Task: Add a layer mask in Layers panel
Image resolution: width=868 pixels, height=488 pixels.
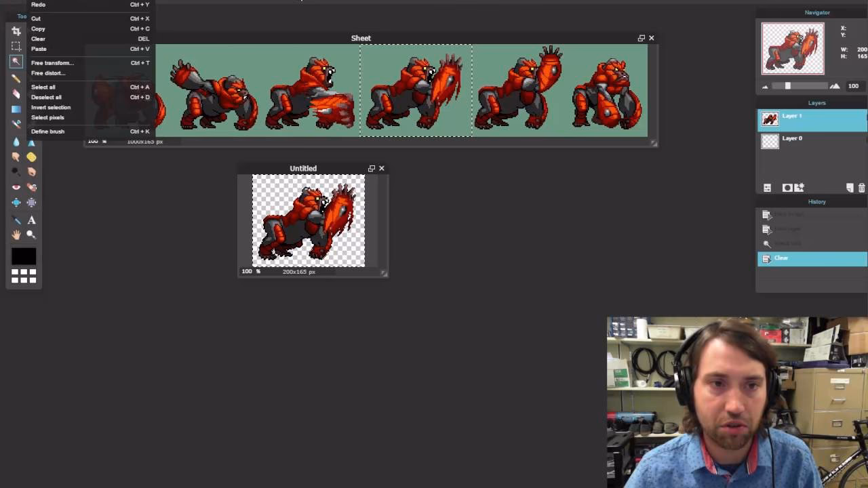Action: click(787, 188)
